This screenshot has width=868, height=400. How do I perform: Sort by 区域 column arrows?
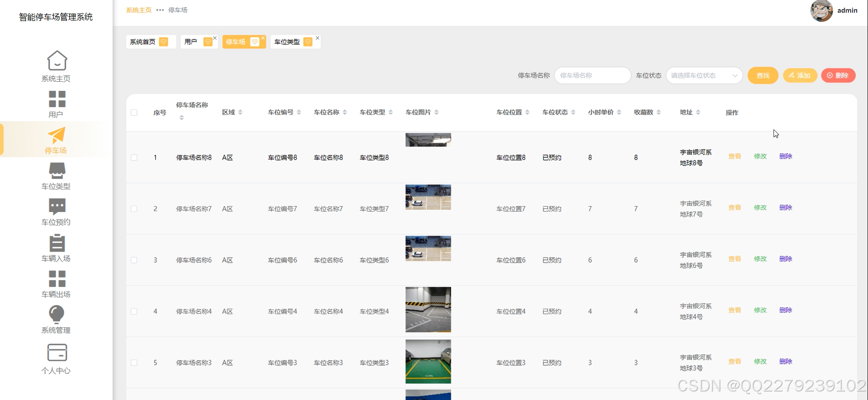[x=240, y=112]
